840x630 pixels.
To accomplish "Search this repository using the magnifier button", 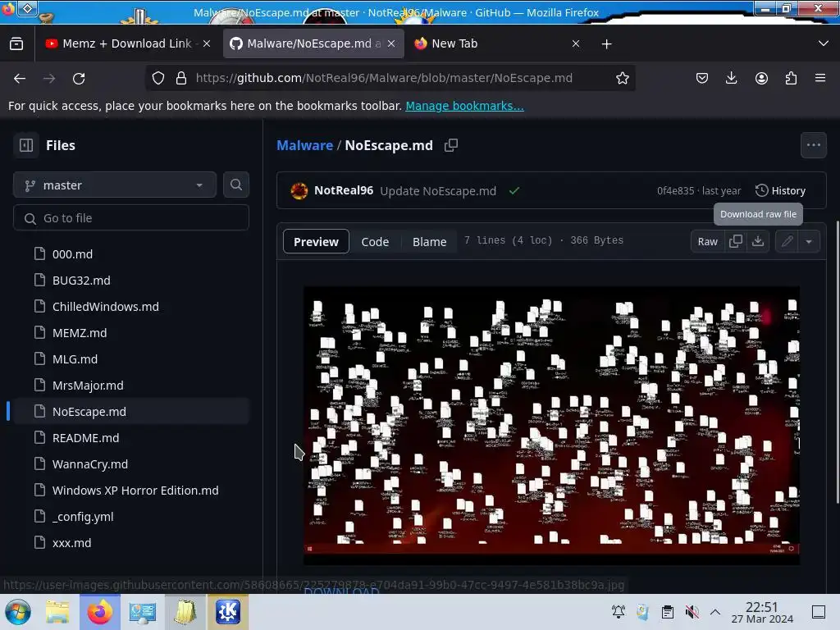I will coord(236,185).
